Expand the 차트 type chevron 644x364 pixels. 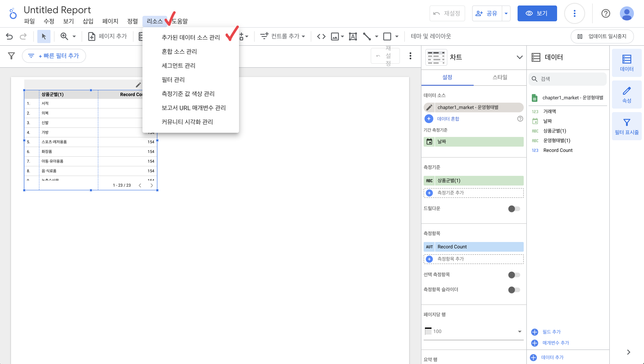(520, 57)
